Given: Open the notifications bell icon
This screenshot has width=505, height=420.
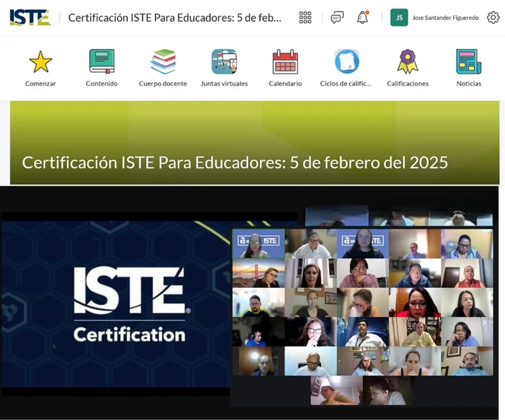Looking at the screenshot, I should coord(362,17).
